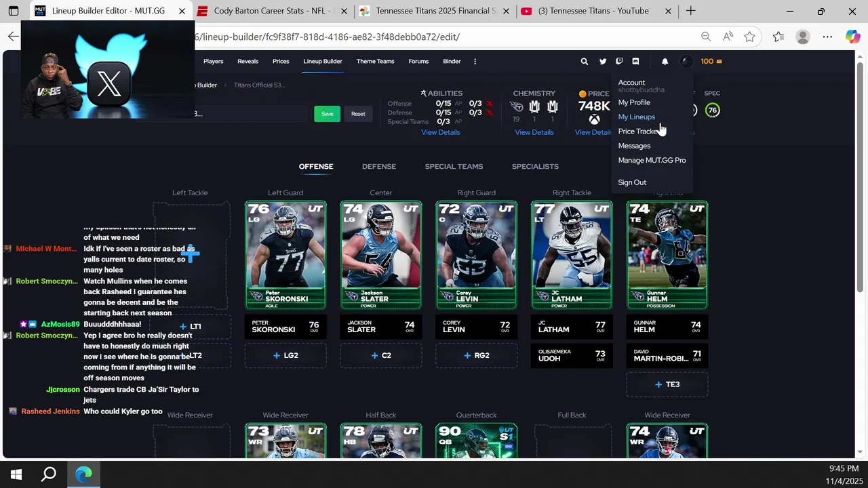Open browser favorites list icon
Image resolution: width=868 pixels, height=488 pixels.
pyautogui.click(x=778, y=37)
